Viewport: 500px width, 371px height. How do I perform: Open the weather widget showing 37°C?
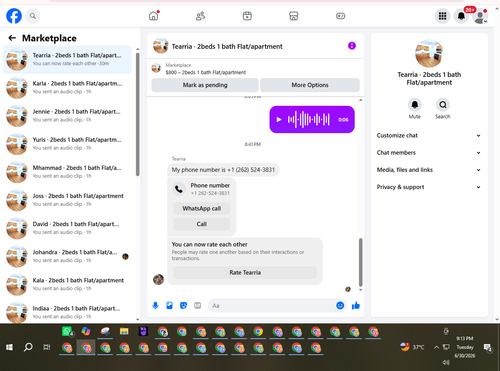[412, 347]
